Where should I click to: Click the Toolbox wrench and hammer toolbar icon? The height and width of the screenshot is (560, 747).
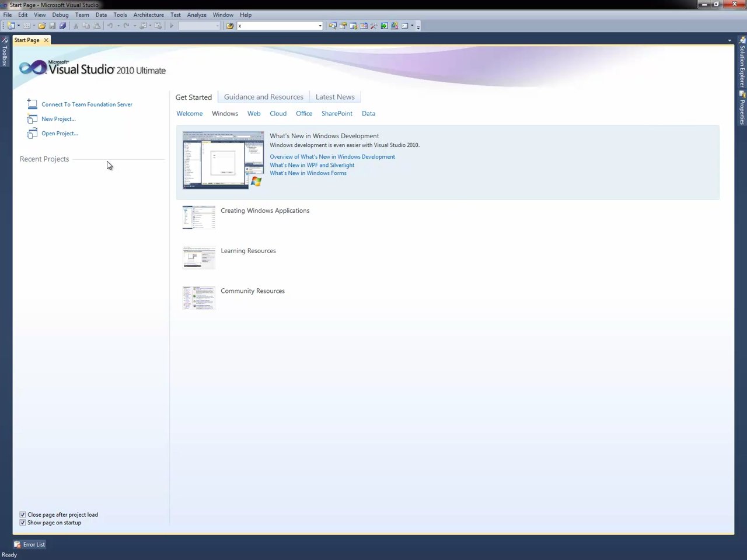374,26
